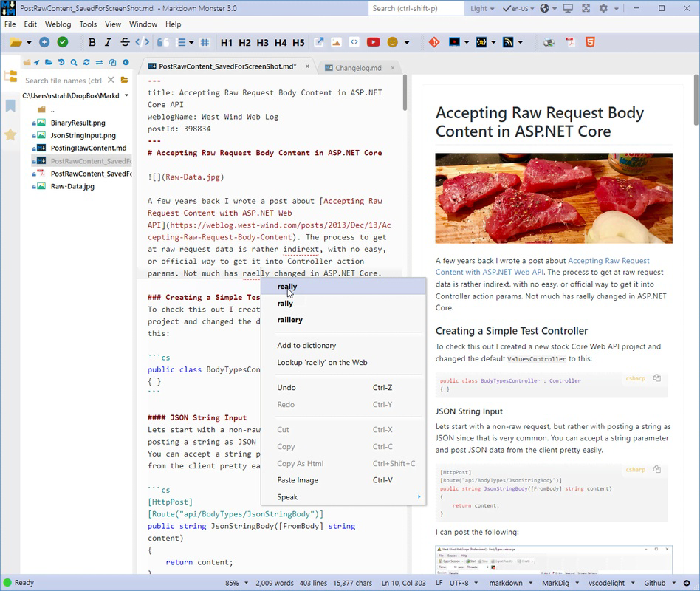Embed a YouTube video from the toolbar
The height and width of the screenshot is (591, 700).
point(373,42)
